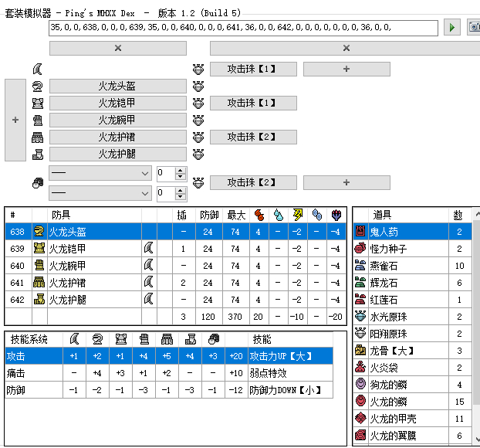Viewport: 480px width, 448px height.
Task: Click the chest armor icon beside 火龙铠甲 button
Action: [x=37, y=104]
